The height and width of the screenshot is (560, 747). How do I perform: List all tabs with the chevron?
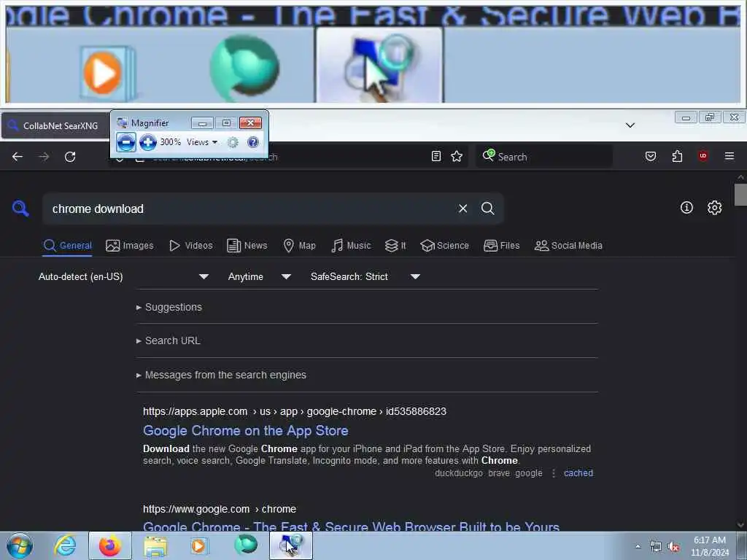pos(630,125)
